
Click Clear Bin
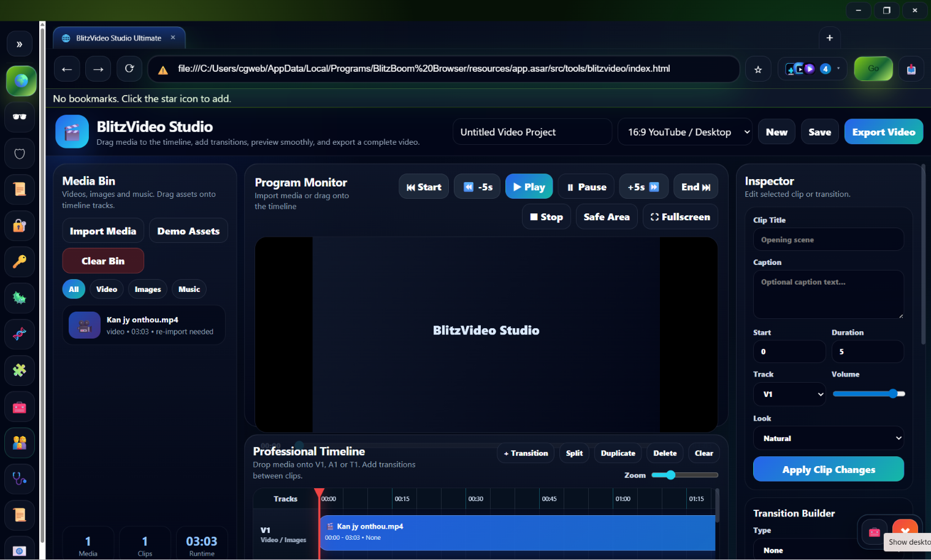point(103,261)
